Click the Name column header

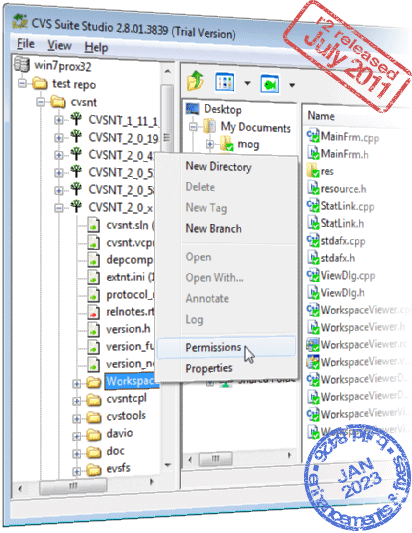321,116
